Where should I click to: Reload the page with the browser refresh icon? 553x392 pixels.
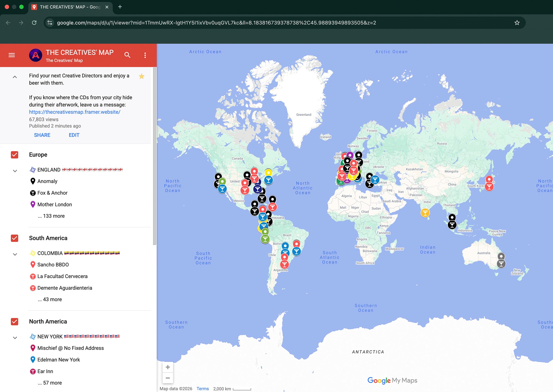[34, 23]
